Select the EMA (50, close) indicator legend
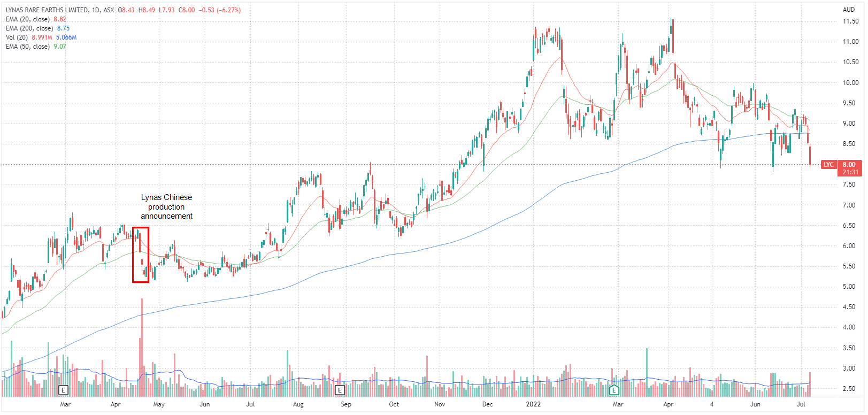868x415 pixels. tap(28, 47)
